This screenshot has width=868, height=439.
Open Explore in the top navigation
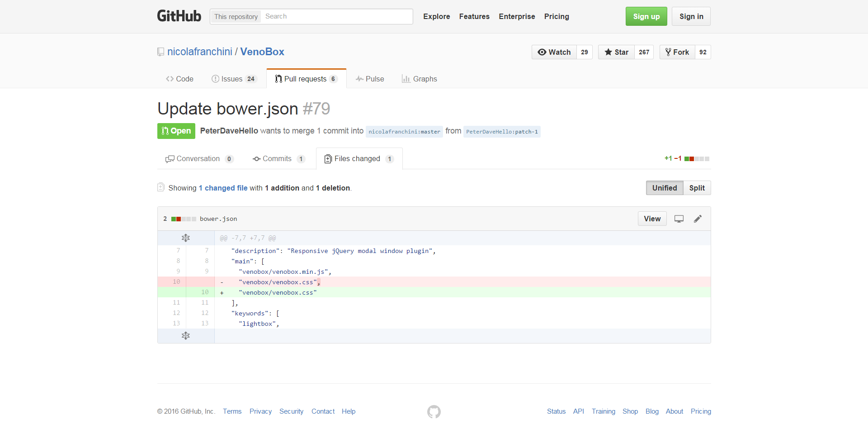(437, 16)
